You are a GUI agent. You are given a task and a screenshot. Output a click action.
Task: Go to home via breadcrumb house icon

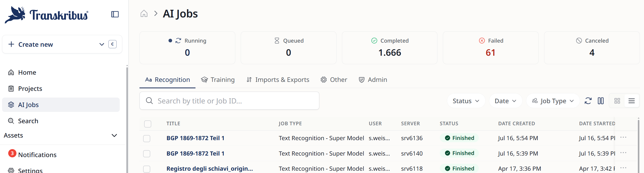tap(144, 14)
